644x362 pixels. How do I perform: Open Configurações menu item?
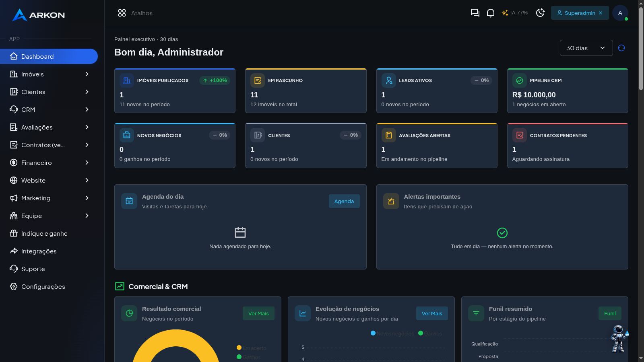49,286
